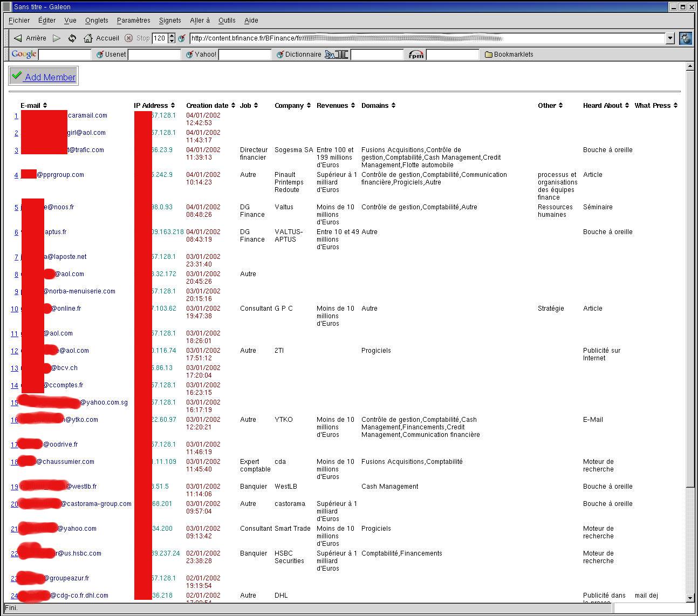The width and height of the screenshot is (698, 616).
Task: Click the URL address field
Action: tap(428, 38)
